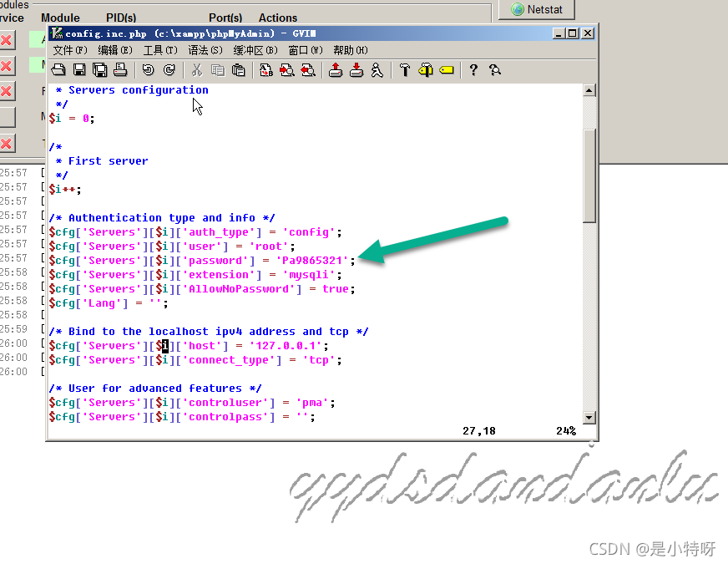Build tags with the yellow tags icon
Screen dimensions: 728x564
(425, 69)
